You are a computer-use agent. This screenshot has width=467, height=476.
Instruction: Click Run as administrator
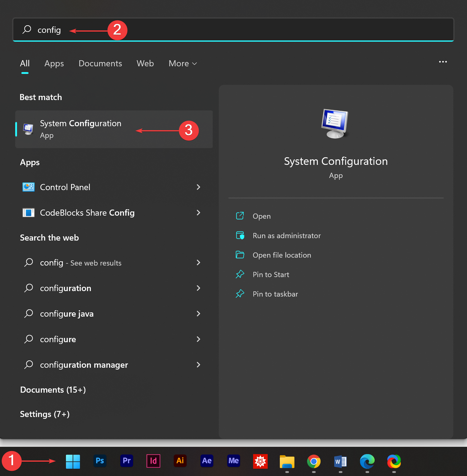(x=287, y=236)
